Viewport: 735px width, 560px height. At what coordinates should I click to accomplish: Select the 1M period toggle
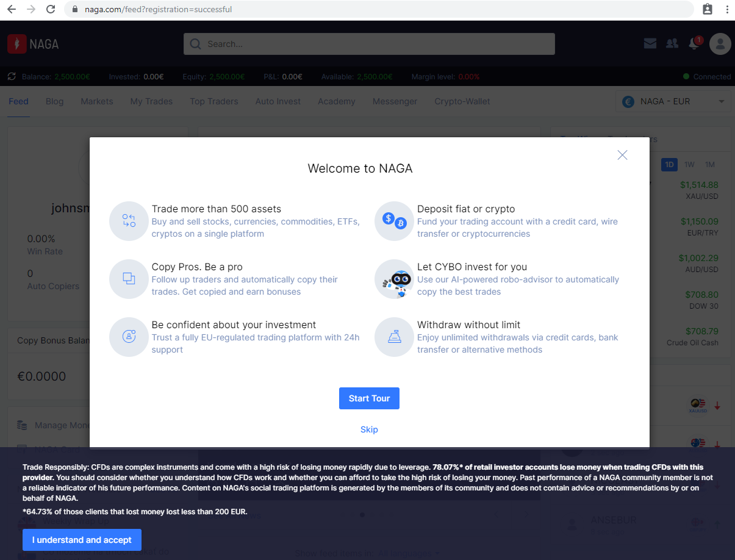point(710,165)
